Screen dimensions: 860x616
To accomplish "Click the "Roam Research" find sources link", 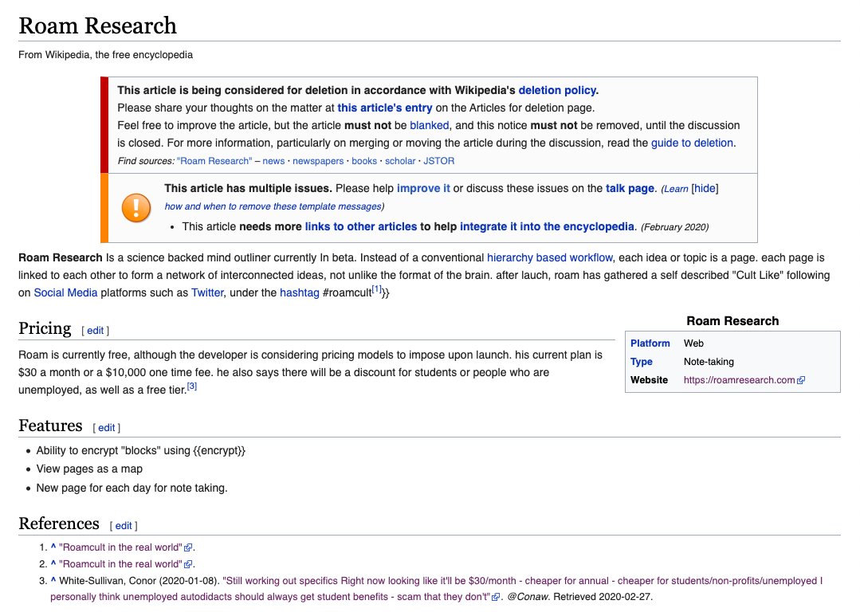I will [214, 161].
